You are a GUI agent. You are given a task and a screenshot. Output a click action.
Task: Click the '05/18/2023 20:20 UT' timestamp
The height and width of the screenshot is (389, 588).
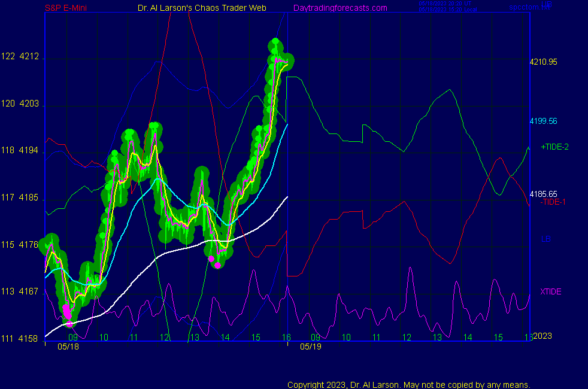click(445, 4)
